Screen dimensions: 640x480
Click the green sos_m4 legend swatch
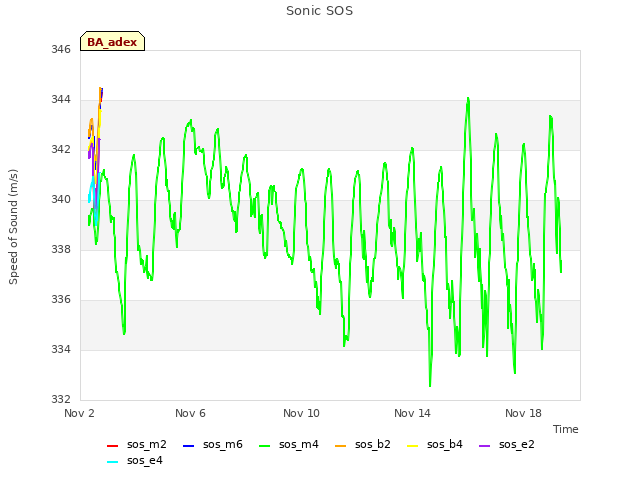[264, 446]
